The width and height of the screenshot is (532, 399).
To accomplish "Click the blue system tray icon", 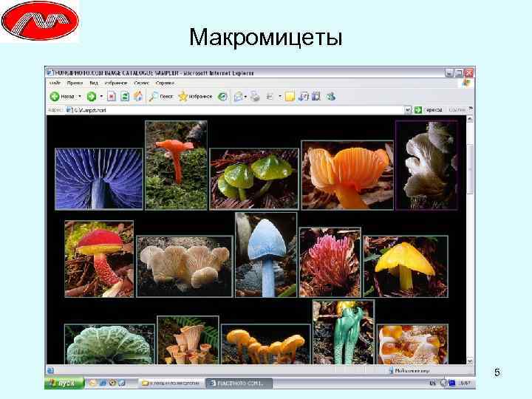I will 452,383.
